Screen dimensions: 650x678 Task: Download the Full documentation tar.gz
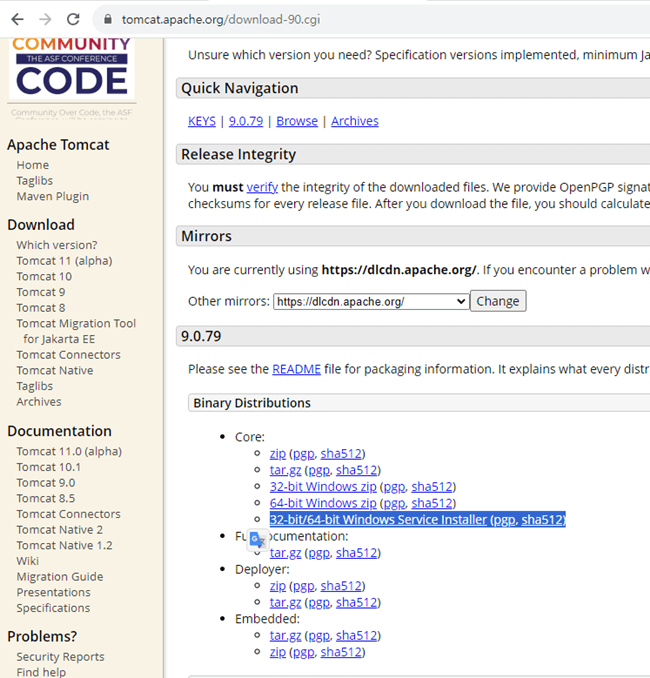[x=285, y=553]
